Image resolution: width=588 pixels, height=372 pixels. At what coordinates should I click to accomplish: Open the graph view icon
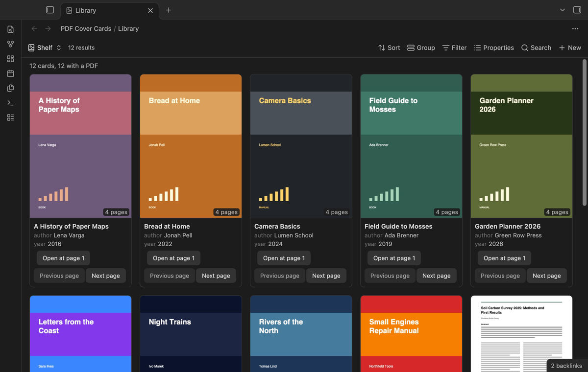click(10, 44)
